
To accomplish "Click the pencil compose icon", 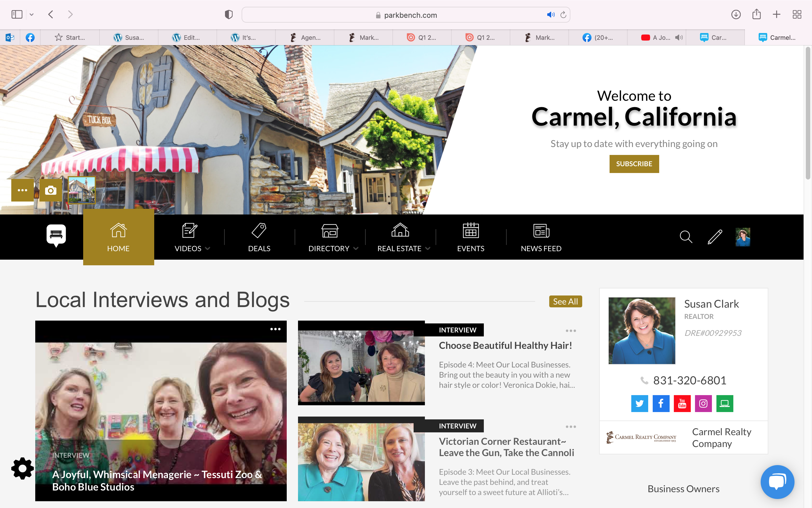I will (715, 237).
